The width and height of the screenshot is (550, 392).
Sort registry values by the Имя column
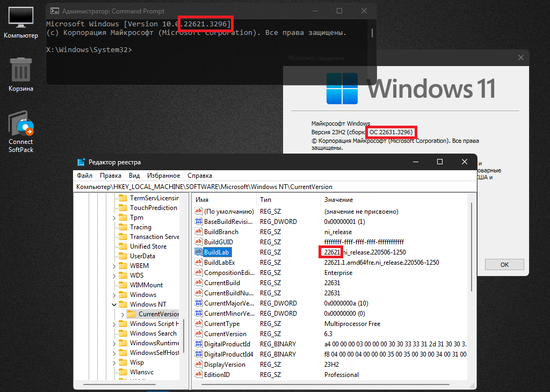(225, 200)
